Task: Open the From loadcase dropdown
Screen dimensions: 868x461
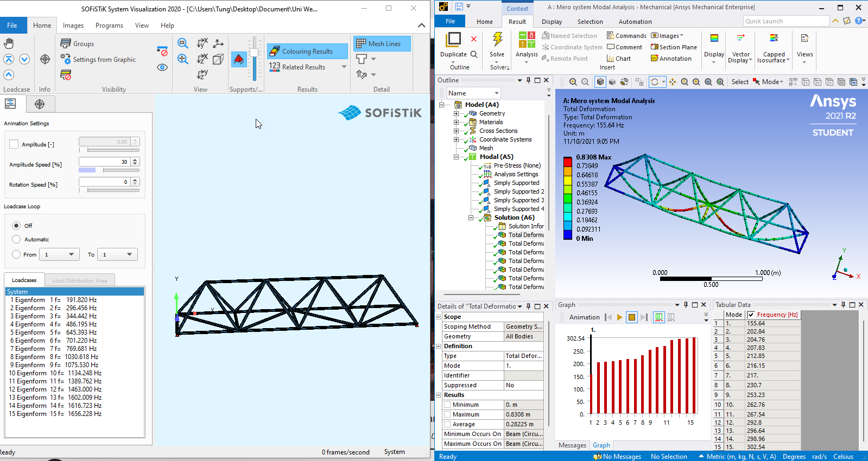Action: click(x=60, y=254)
